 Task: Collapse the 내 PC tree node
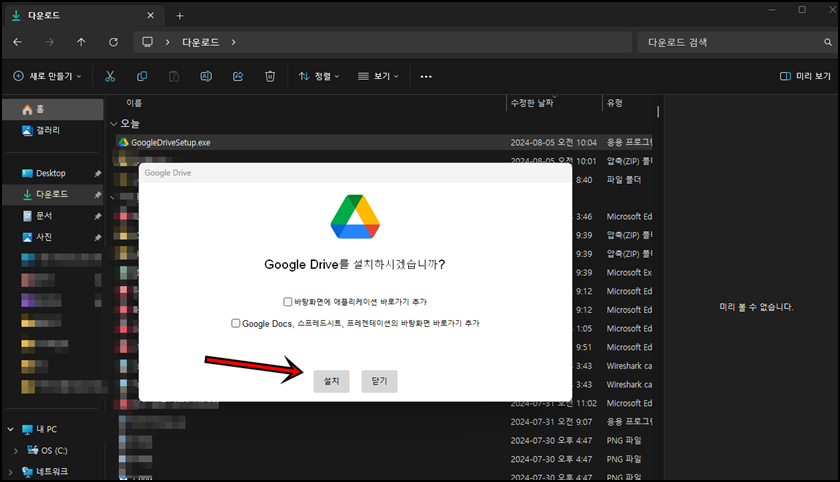11,429
